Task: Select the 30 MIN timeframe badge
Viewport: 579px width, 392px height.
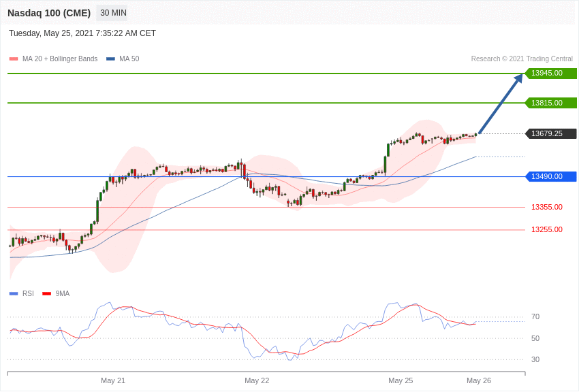Action: (113, 13)
